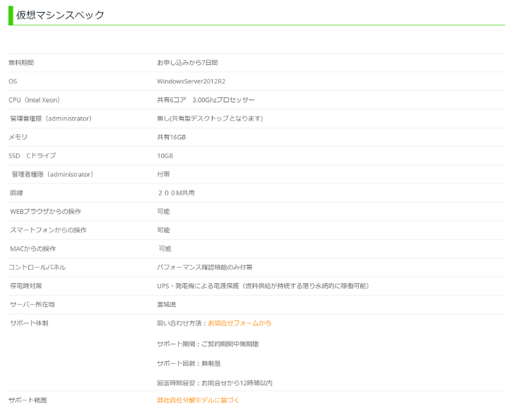Click the 共有16GB value
Image resolution: width=532 pixels, height=408 pixels.
(171, 137)
